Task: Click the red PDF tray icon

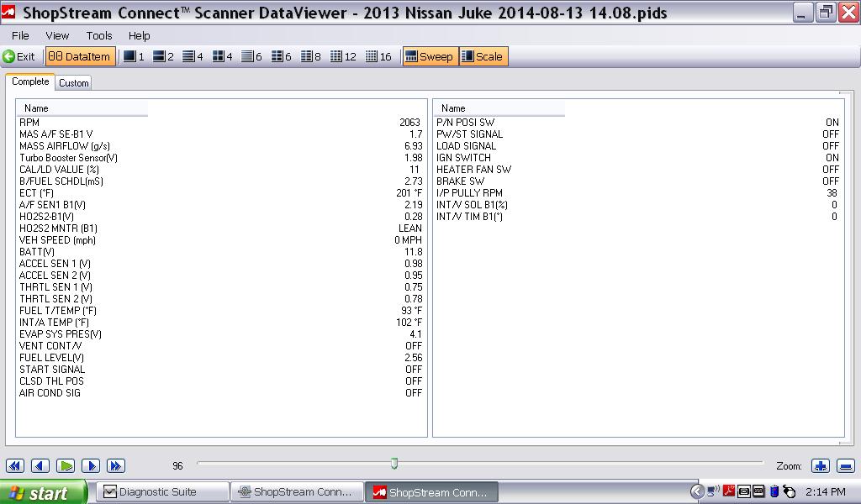Action: click(x=729, y=491)
